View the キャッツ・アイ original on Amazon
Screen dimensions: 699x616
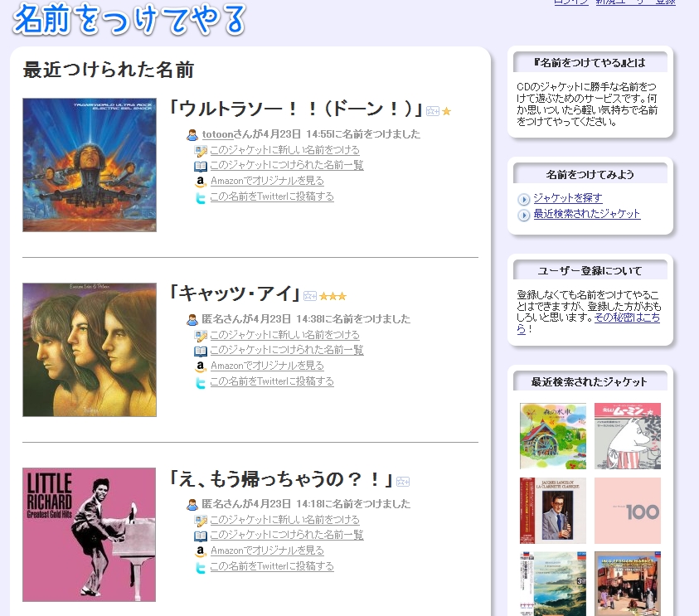(267, 366)
